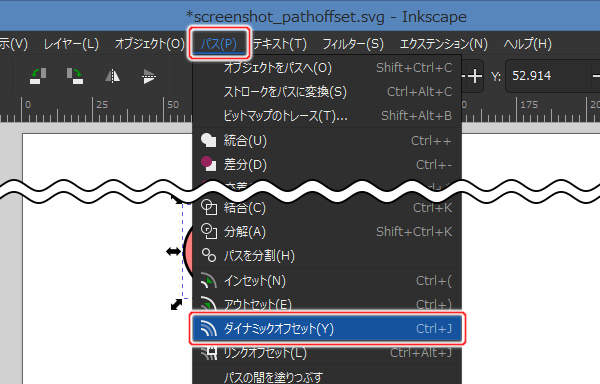Viewport: 600px width, 384px height.
Task: Open the エクステンション(N) menu
Action: point(443,44)
